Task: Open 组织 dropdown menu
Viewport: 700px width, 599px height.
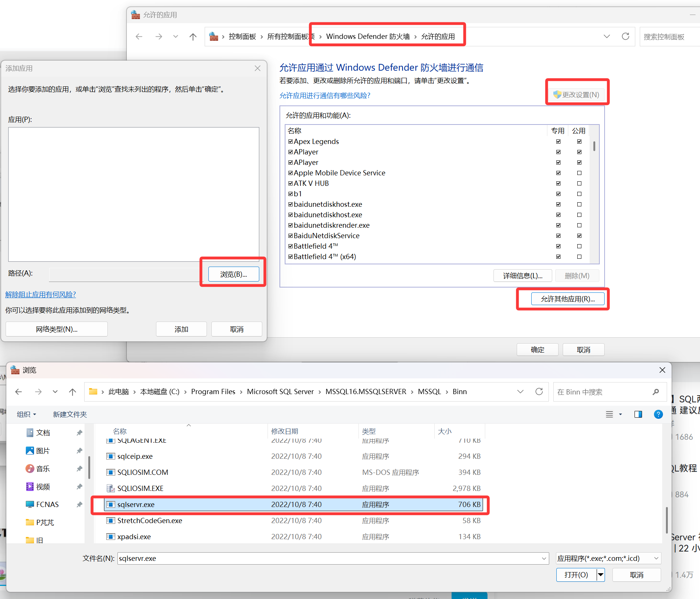Action: click(26, 414)
